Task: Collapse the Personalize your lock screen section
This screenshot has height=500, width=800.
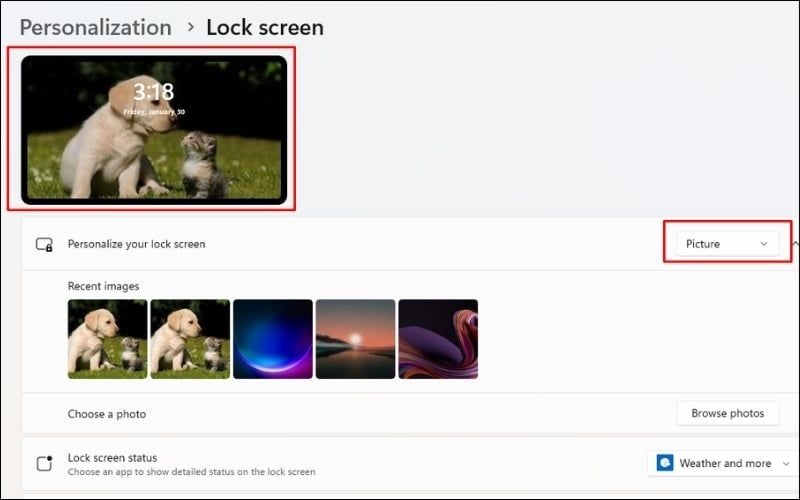Action: tap(795, 244)
